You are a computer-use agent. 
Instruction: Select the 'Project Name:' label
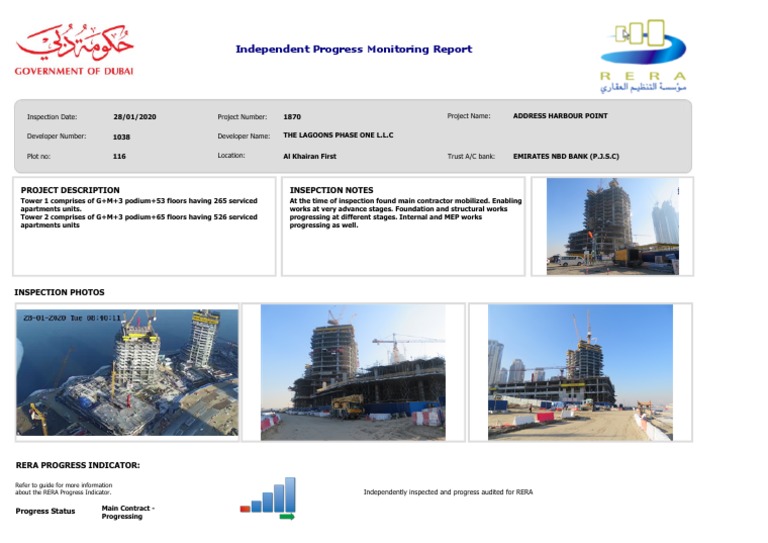(469, 116)
